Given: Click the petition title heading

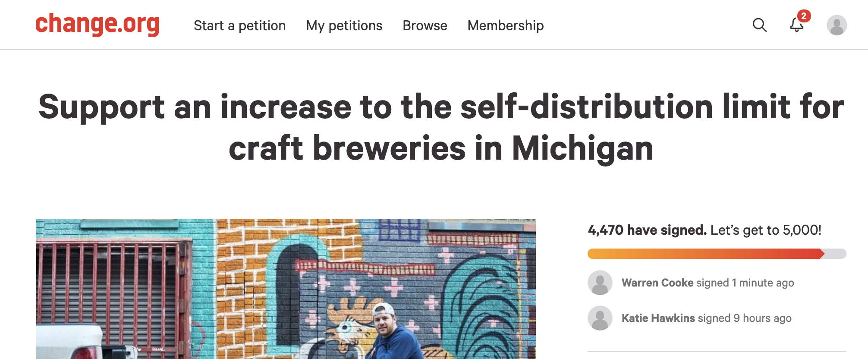Looking at the screenshot, I should coord(441,127).
